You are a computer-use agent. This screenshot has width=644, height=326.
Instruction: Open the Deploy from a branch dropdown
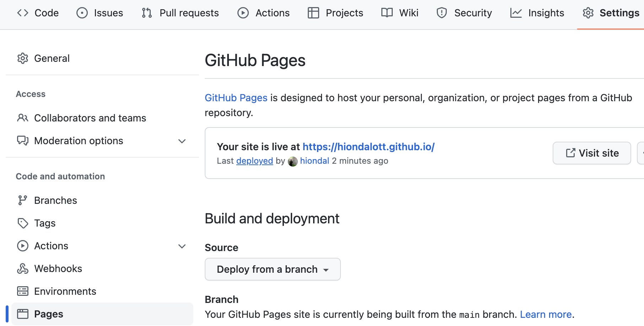point(273,269)
